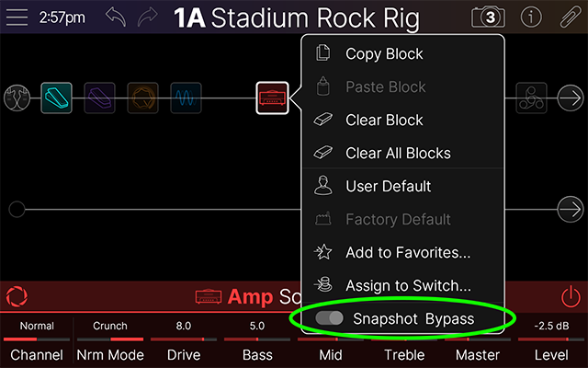
Task: Open the info icon
Action: [x=531, y=17]
